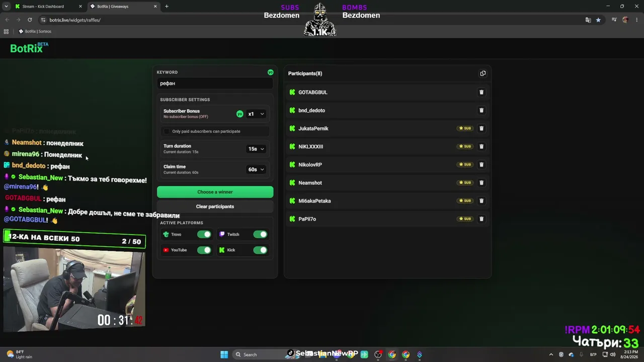Click the participant name Neamshot
This screenshot has width=644, height=362.
click(310, 183)
